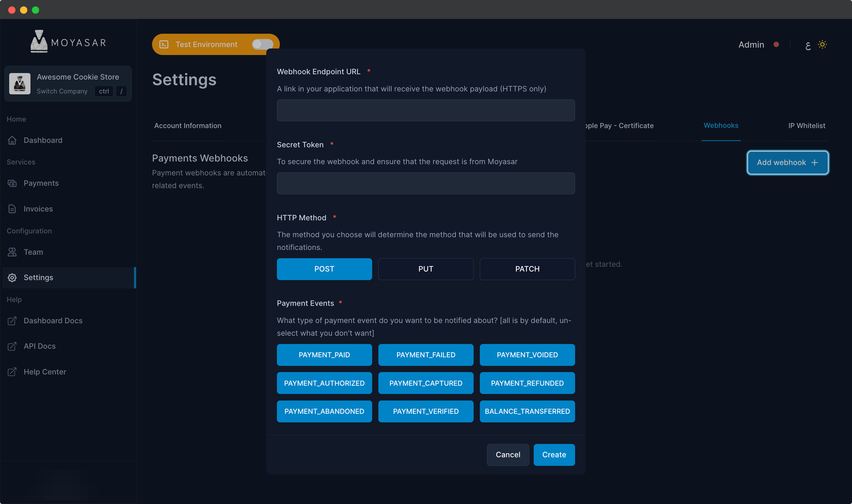Click the Invoices document icon
The height and width of the screenshot is (504, 852).
pyautogui.click(x=12, y=209)
